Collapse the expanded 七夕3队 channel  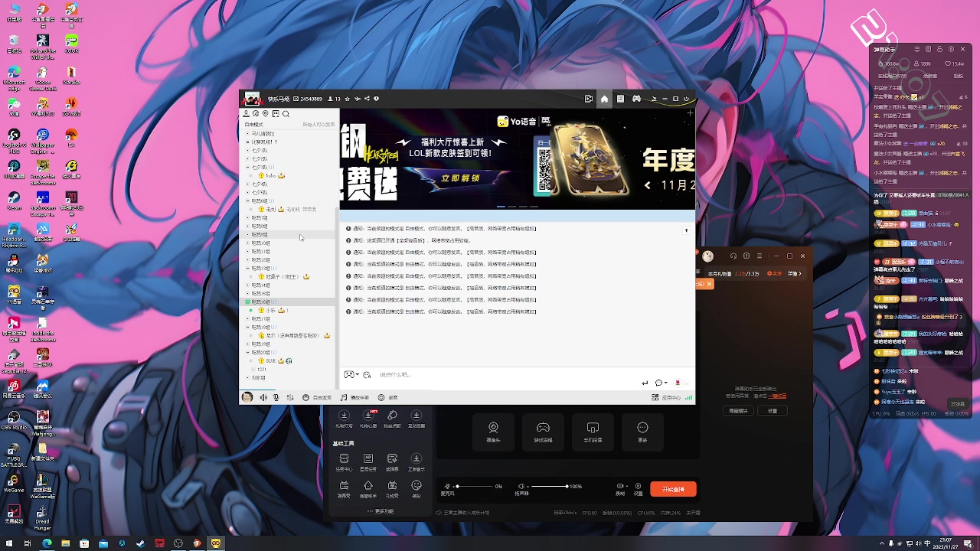247,167
